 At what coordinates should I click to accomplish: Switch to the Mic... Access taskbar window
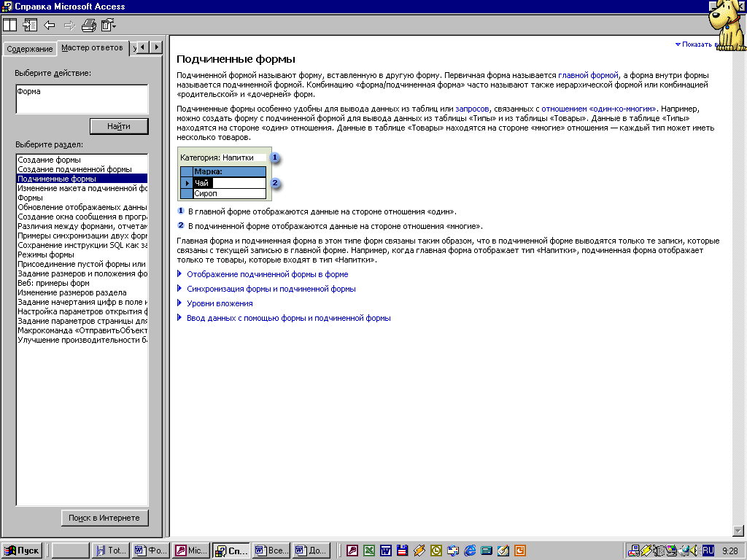point(192,551)
